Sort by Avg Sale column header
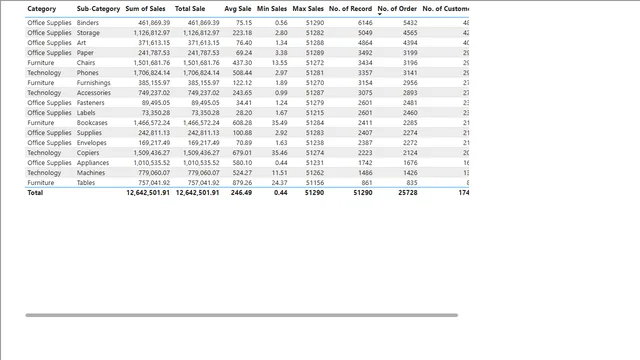Image resolution: width=640 pixels, height=360 pixels. coord(238,9)
